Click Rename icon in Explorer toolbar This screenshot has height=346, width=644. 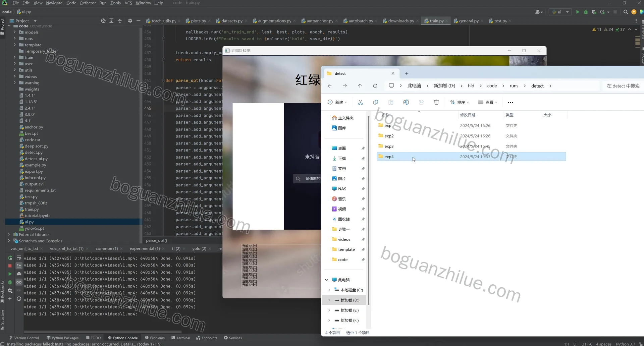(x=406, y=102)
